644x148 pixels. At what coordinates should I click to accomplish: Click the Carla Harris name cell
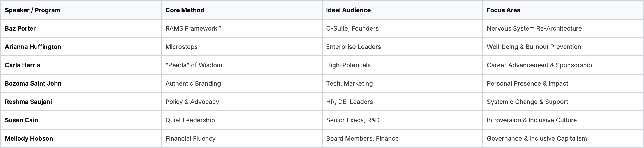click(x=23, y=65)
